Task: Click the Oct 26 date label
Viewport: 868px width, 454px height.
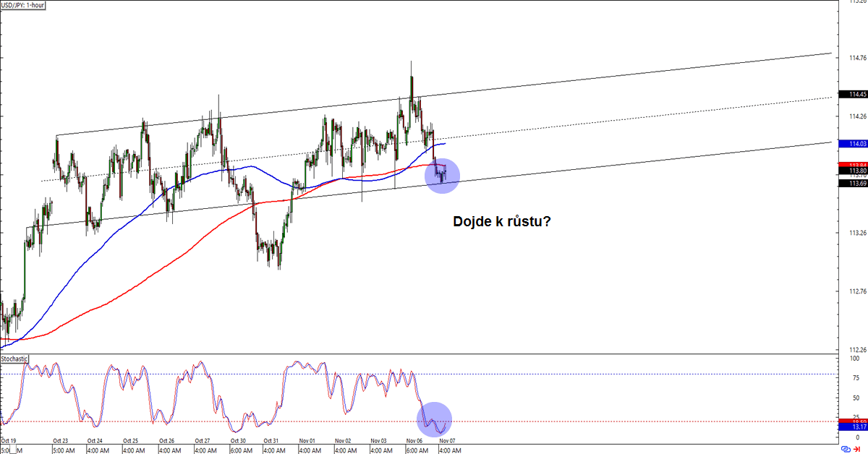Action: tap(166, 440)
